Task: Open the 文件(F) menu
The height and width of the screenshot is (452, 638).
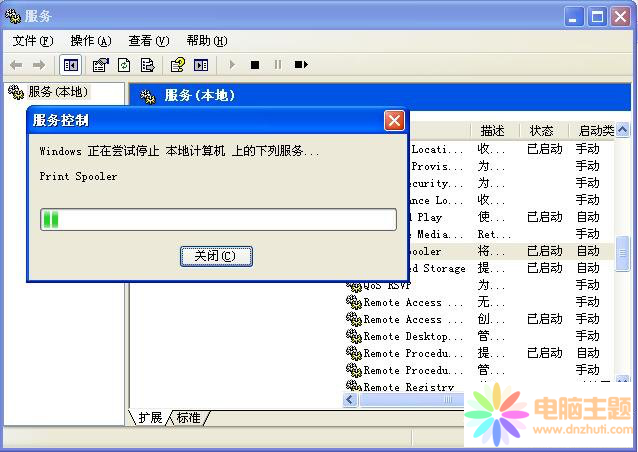Action: click(33, 41)
